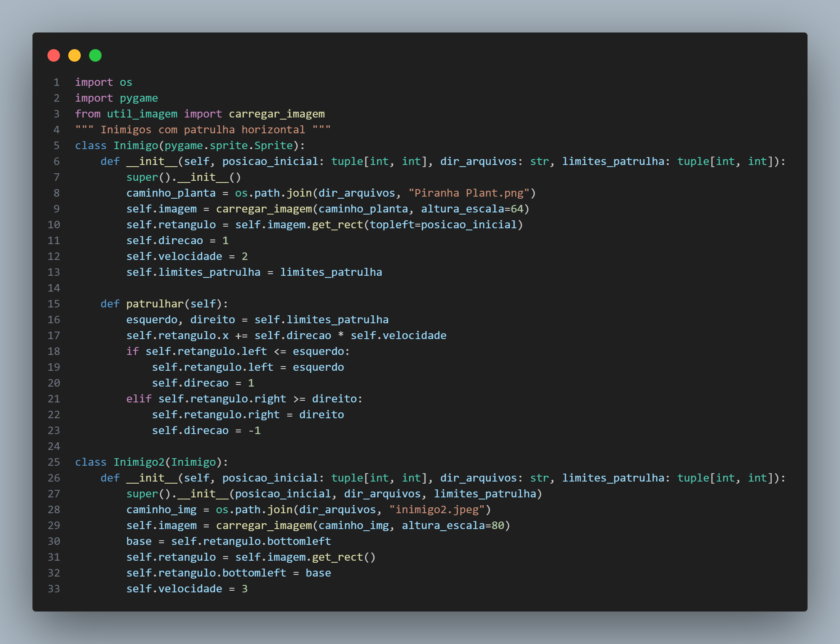Click the 'inimigo2.jpeg' string literal
Image resolution: width=840 pixels, height=644 pixels.
(437, 509)
